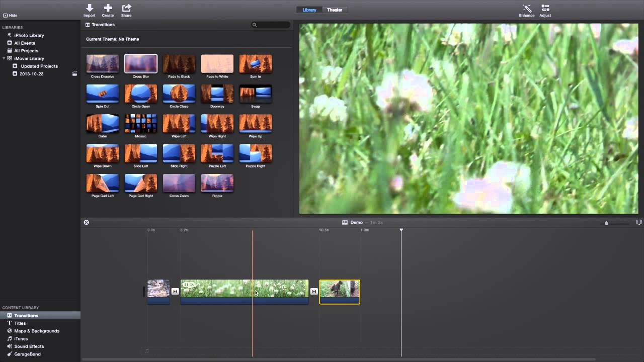Click transition icon before the last clip
The height and width of the screenshot is (362, 644).
click(x=314, y=291)
